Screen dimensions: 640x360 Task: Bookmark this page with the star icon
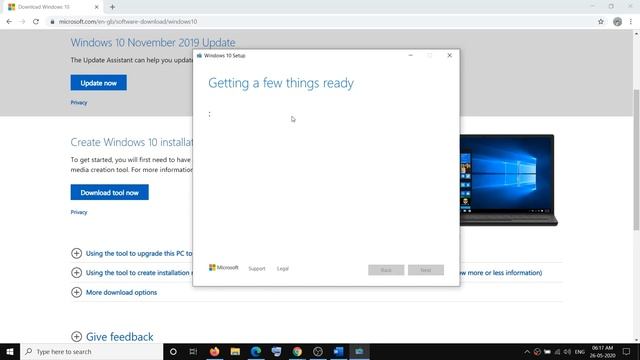pos(601,22)
